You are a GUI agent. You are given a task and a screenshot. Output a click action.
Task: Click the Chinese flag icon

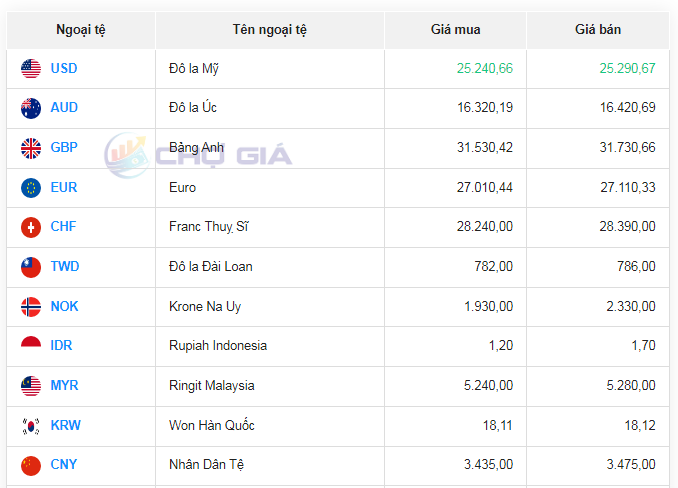click(x=31, y=464)
